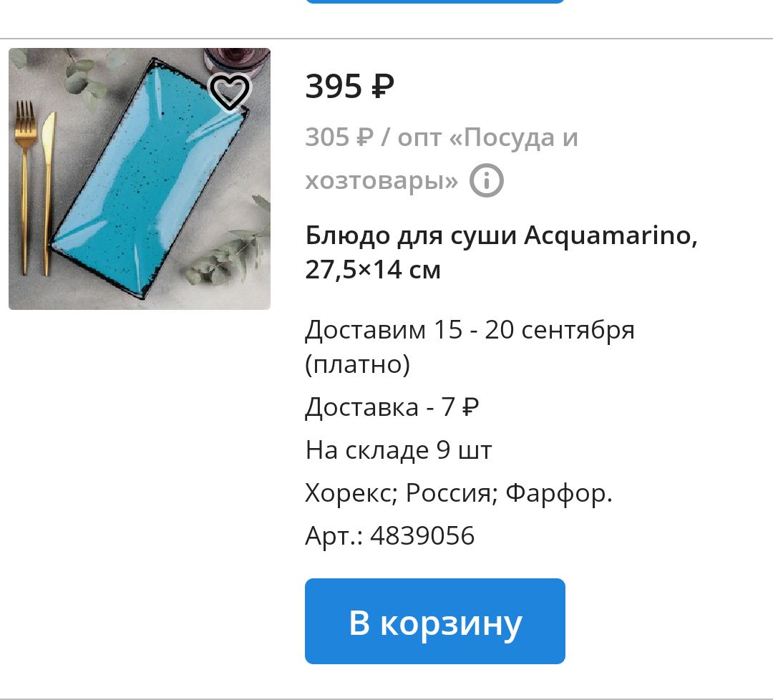Click golden fork in the product photo
The image size is (773, 700).
25,188
